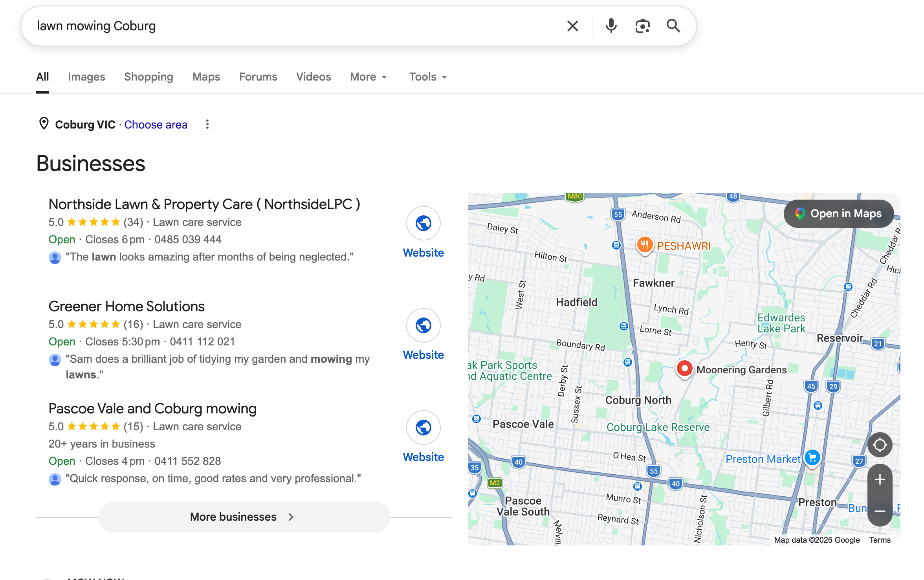Click the magnifying glass search icon
Viewport: 924px width, 580px height.
click(673, 26)
